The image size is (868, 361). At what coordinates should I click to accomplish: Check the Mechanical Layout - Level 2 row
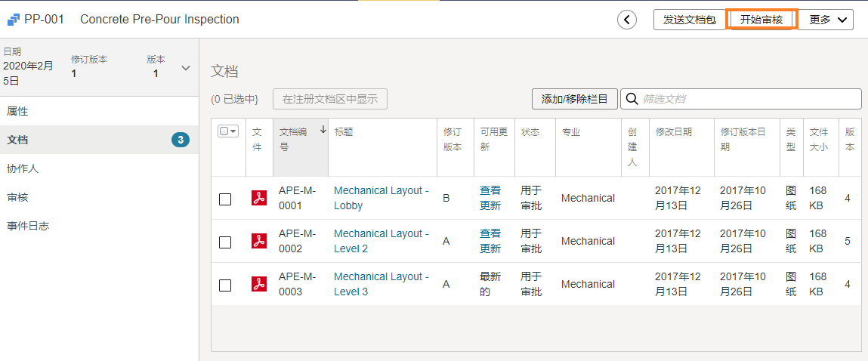[225, 242]
